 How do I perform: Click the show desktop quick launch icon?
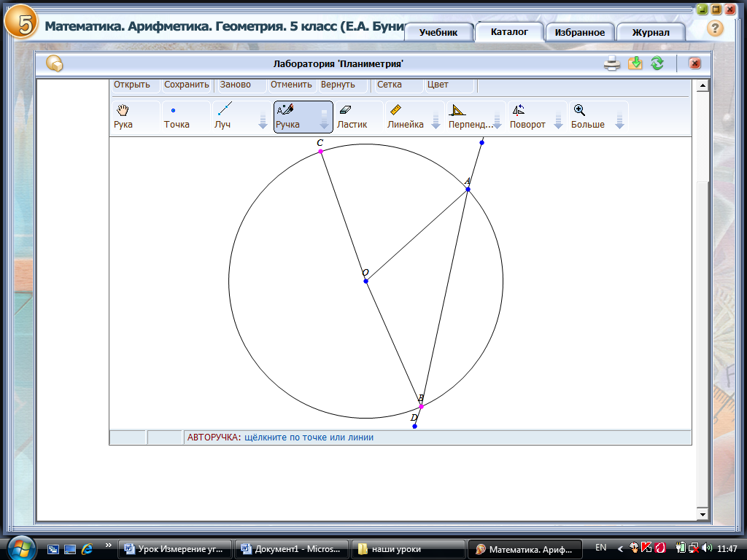click(x=70, y=550)
